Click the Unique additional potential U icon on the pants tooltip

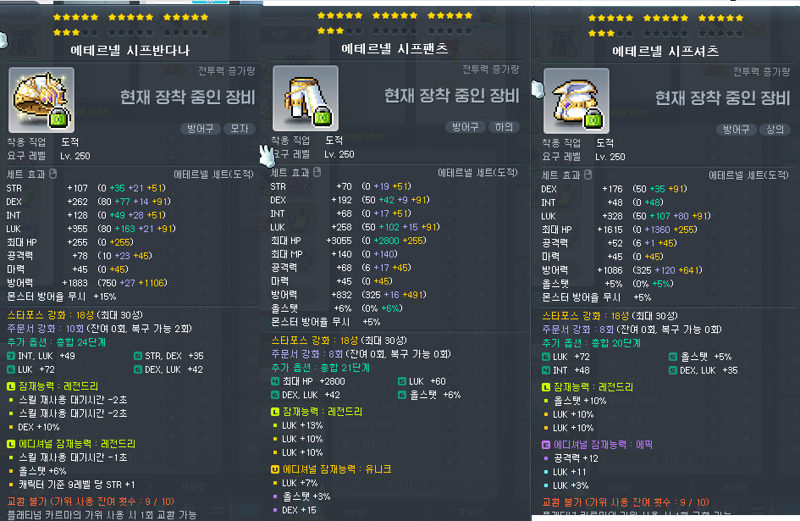click(x=275, y=469)
